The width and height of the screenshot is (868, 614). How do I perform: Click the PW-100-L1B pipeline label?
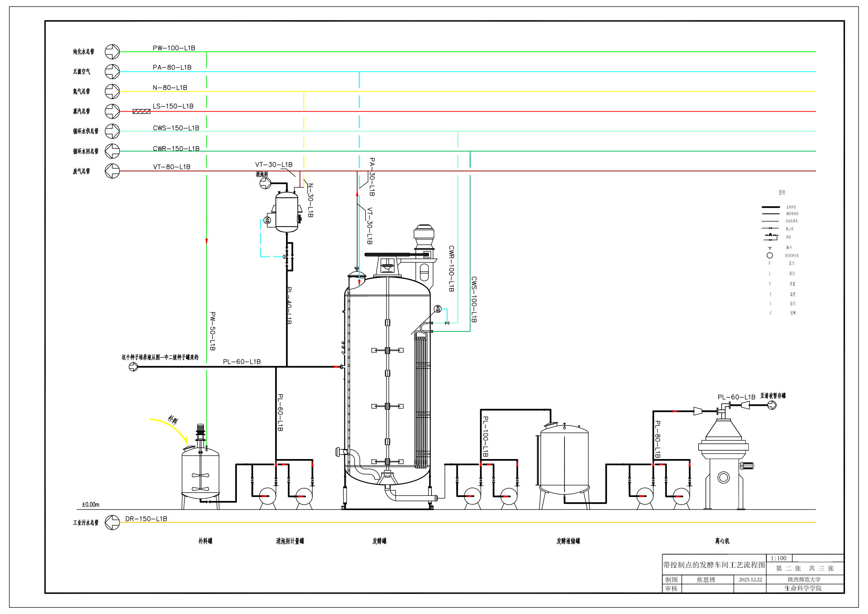[174, 48]
